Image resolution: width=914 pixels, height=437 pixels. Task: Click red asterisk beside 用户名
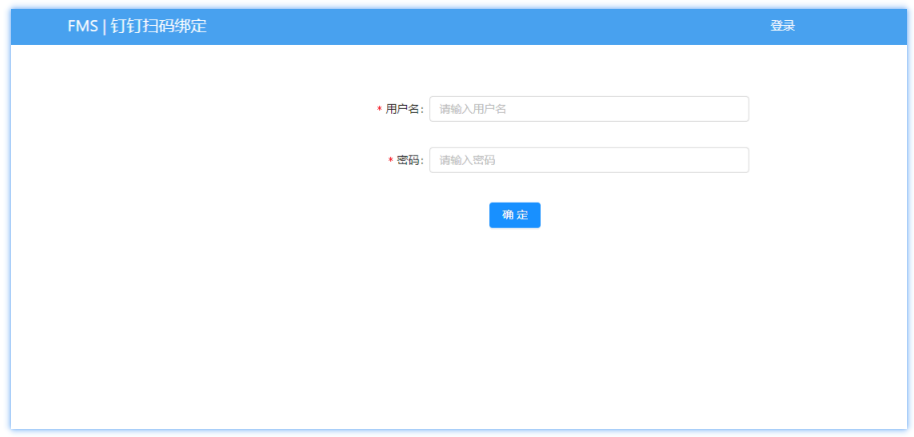(x=379, y=110)
